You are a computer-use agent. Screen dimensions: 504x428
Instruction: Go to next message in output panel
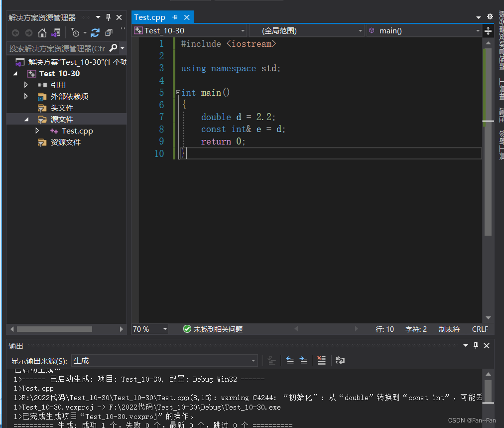point(303,360)
